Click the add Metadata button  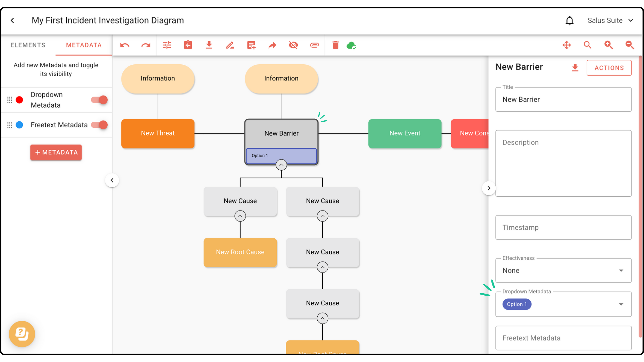(56, 153)
